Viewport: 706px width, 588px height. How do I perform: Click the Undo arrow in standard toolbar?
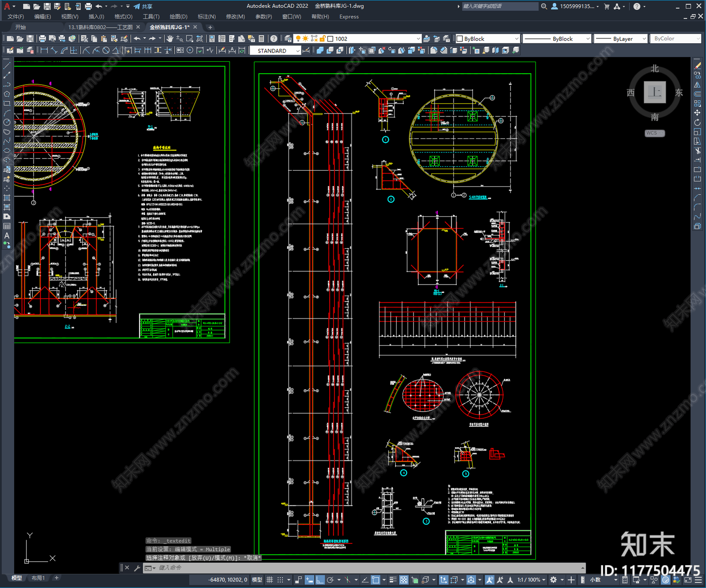click(x=137, y=39)
